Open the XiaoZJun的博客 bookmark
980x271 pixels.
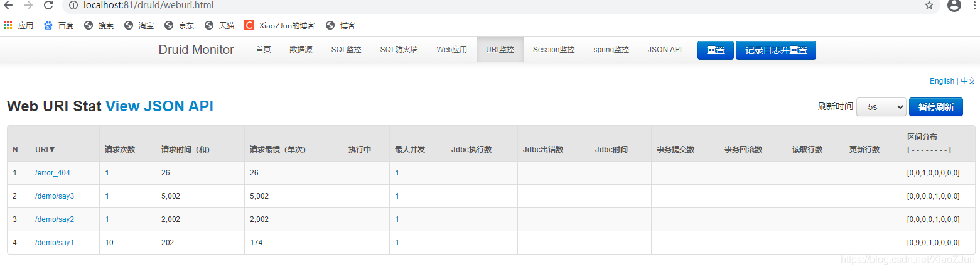[280, 26]
